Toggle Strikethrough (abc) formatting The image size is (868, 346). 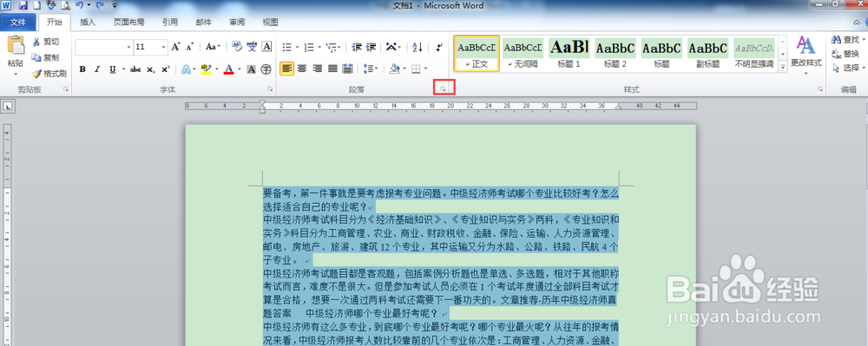(135, 69)
